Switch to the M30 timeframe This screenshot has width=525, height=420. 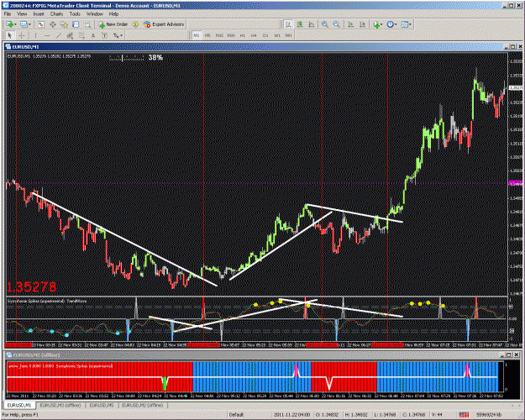(231, 35)
